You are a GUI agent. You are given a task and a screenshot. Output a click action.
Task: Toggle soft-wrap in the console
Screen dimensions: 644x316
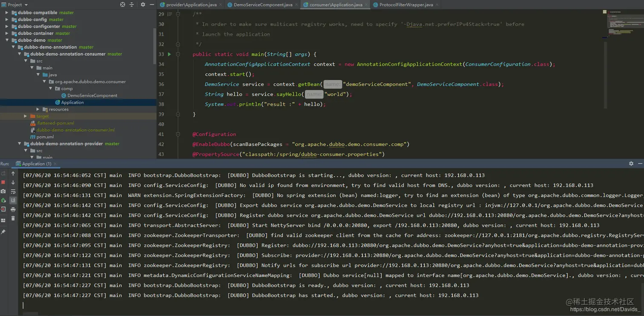coord(13,191)
